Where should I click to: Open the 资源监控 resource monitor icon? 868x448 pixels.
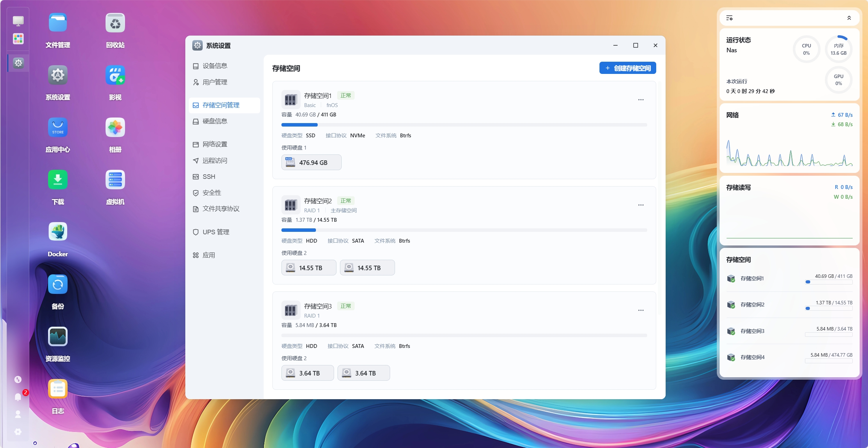pos(58,337)
